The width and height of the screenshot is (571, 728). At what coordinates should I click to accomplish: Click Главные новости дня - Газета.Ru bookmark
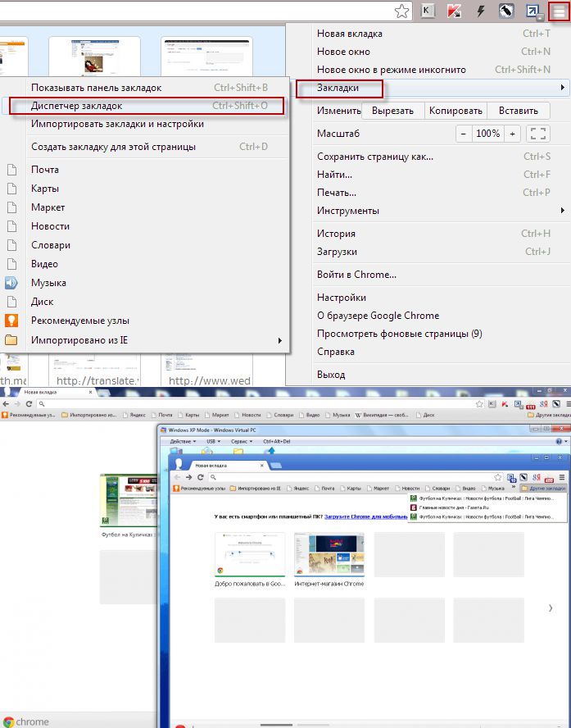click(x=487, y=507)
